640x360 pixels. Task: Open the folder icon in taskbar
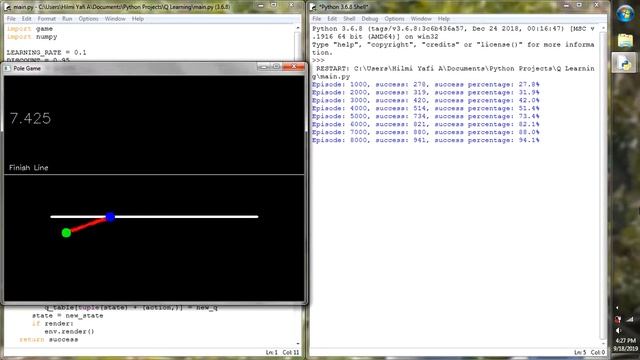[625, 40]
